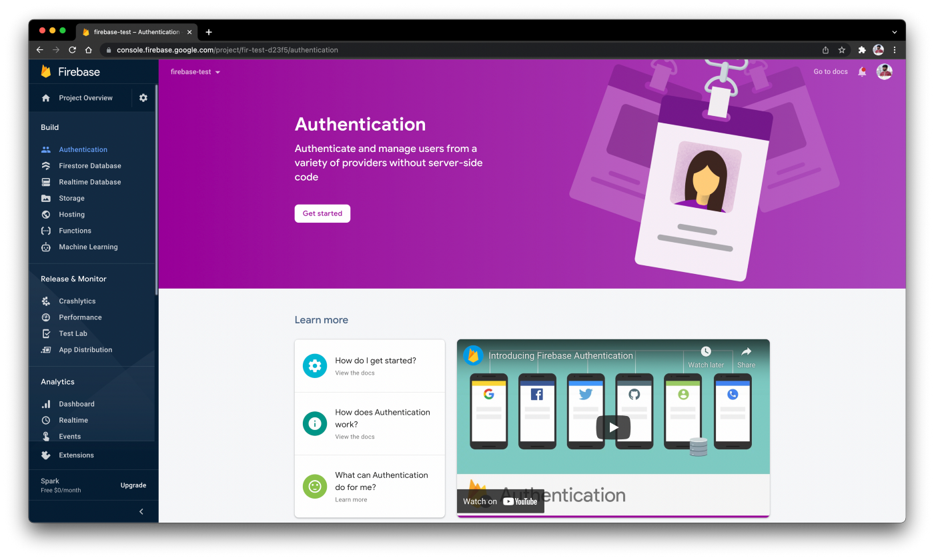Click the Upgrade link on Spark plan
Viewport: 934px width, 560px height.
[133, 485]
